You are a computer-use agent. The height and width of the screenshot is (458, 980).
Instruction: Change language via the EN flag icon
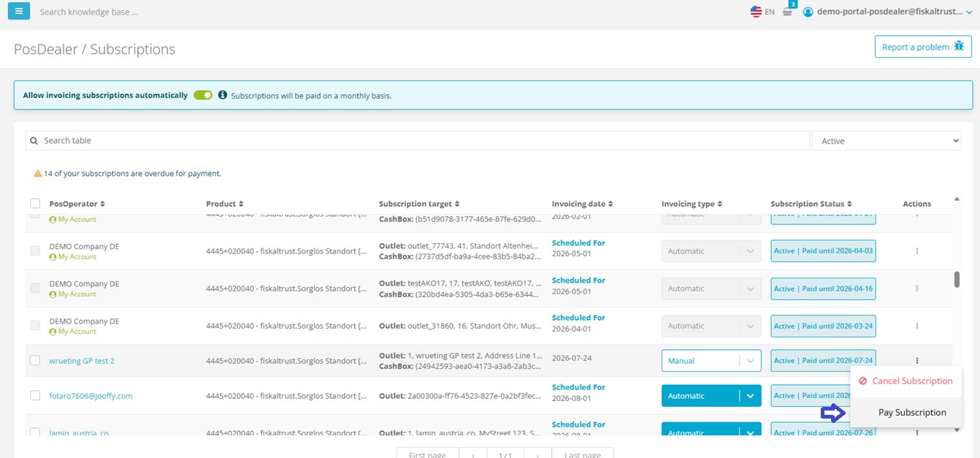point(756,11)
